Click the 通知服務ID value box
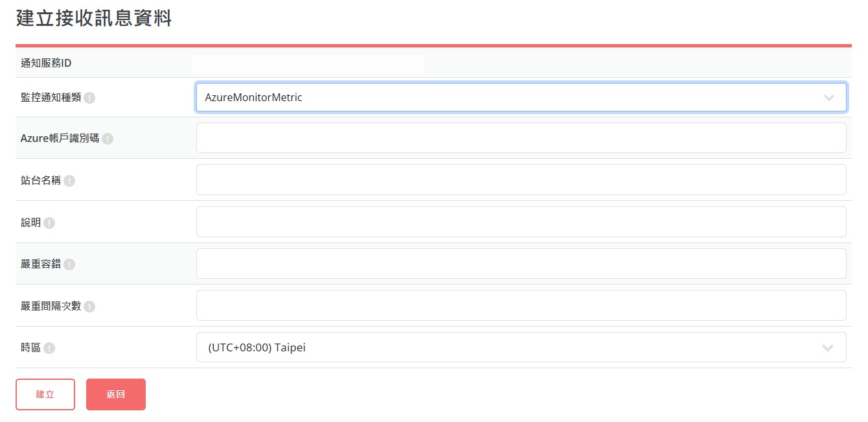 point(308,64)
